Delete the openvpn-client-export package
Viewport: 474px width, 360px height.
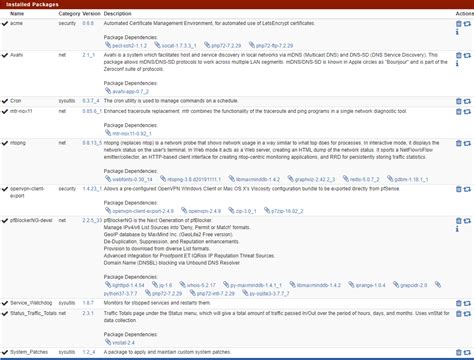(459, 189)
